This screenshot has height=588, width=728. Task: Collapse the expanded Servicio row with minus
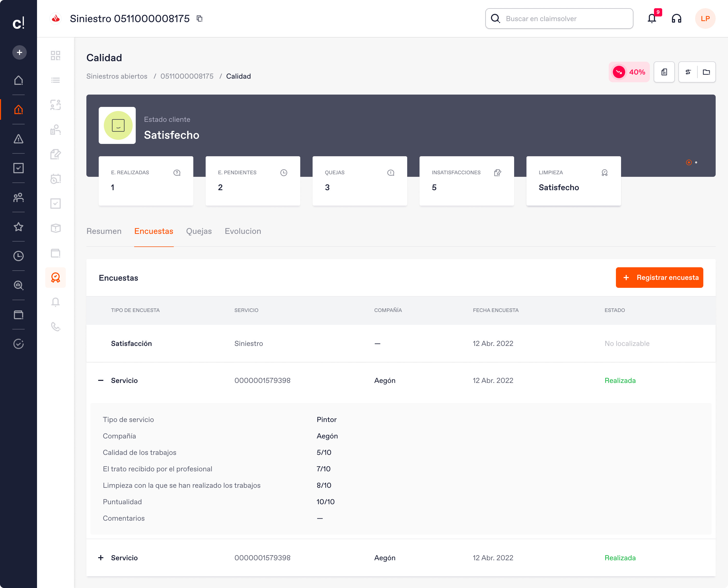click(x=101, y=380)
